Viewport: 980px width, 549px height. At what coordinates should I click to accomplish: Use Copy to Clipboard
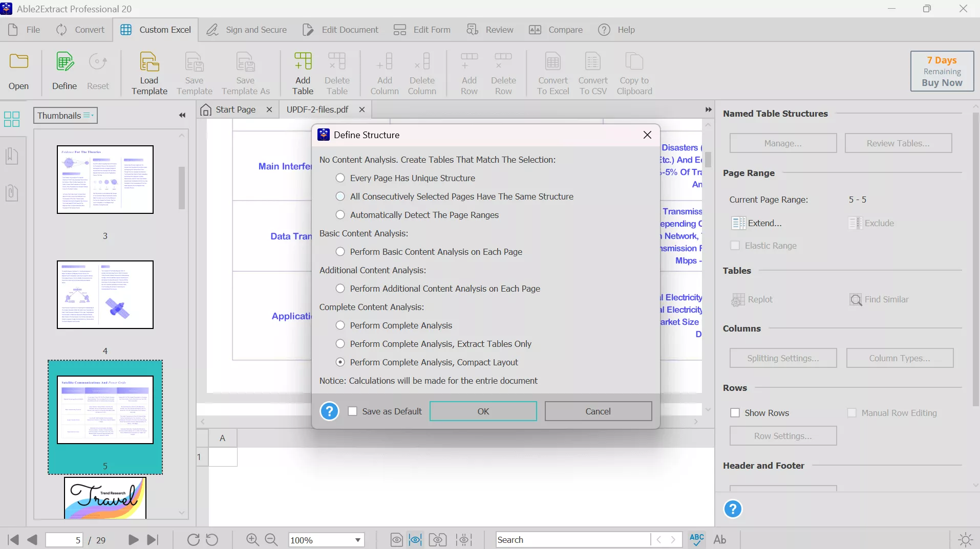pos(634,73)
